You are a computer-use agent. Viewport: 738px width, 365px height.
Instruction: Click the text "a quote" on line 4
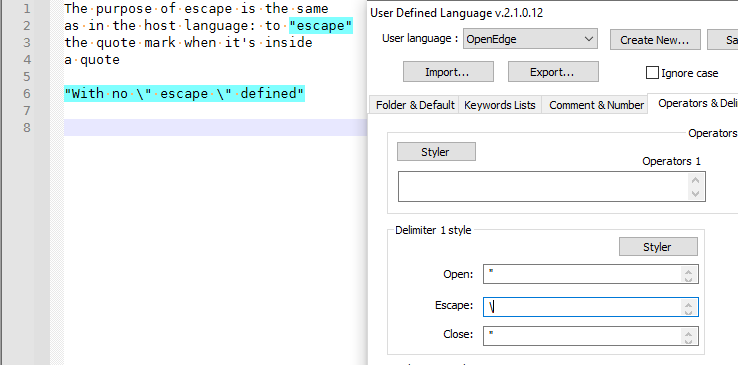[x=92, y=60]
